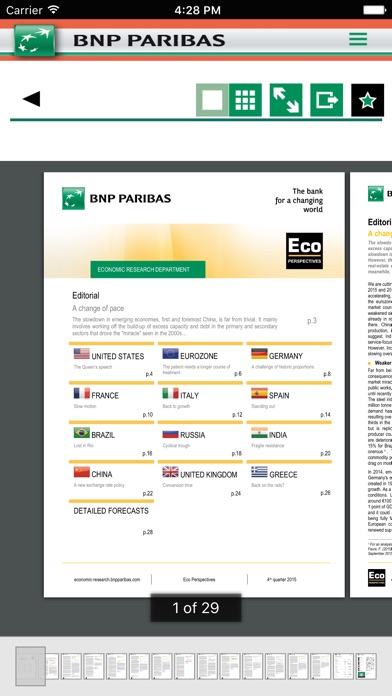392x696 pixels.
Task: Tap the back arrow
Action: pos(32,99)
